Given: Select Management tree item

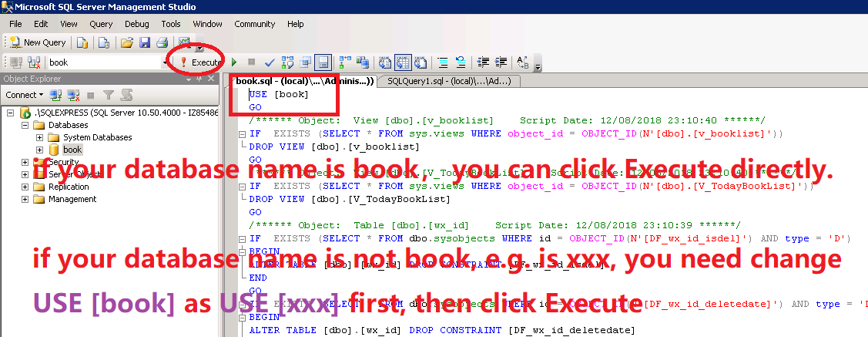Looking at the screenshot, I should (72, 199).
